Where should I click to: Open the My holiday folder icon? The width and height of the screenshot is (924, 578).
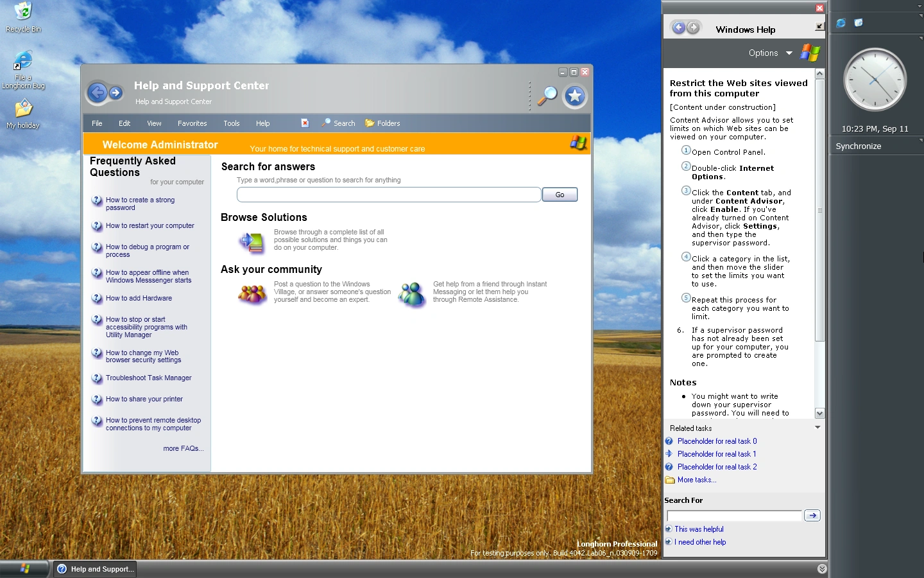point(23,114)
